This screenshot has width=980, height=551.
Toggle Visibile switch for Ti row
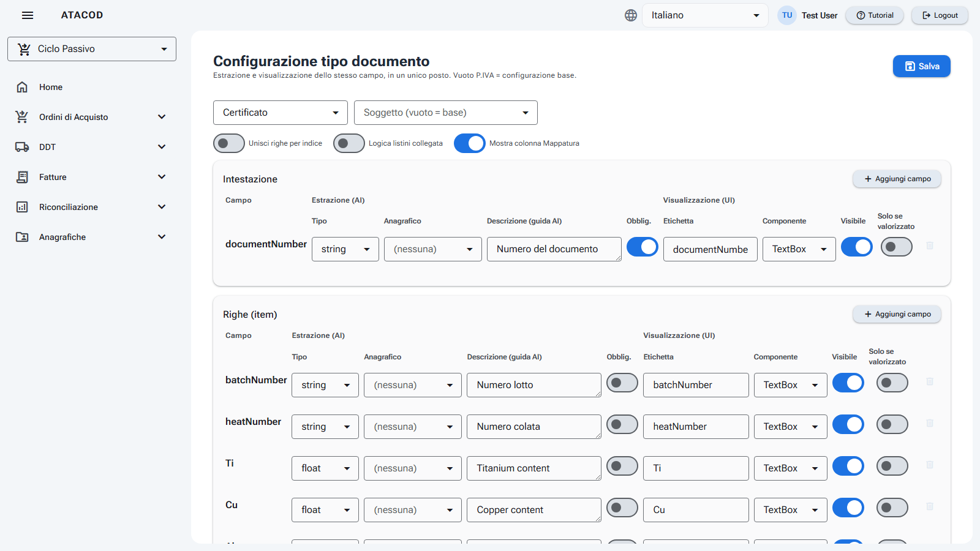848,466
